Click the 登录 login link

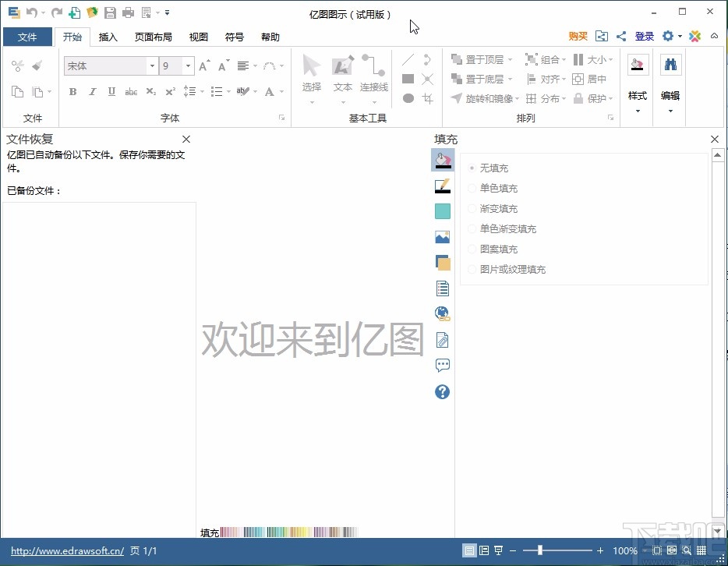(x=645, y=36)
